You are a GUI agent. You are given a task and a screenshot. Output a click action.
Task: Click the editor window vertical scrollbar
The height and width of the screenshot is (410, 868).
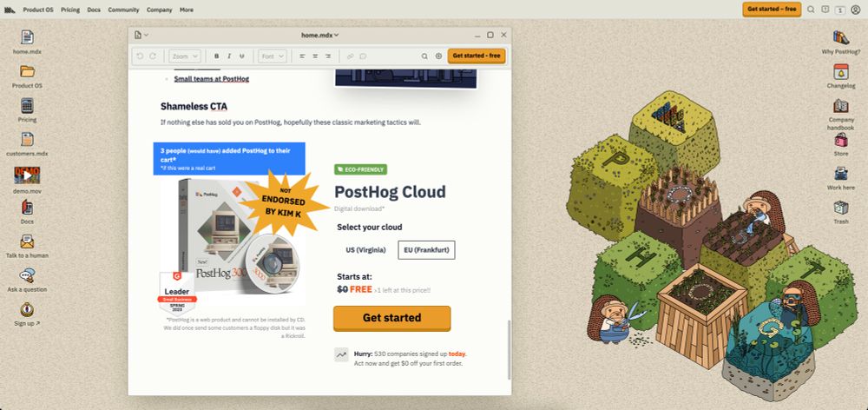508,349
